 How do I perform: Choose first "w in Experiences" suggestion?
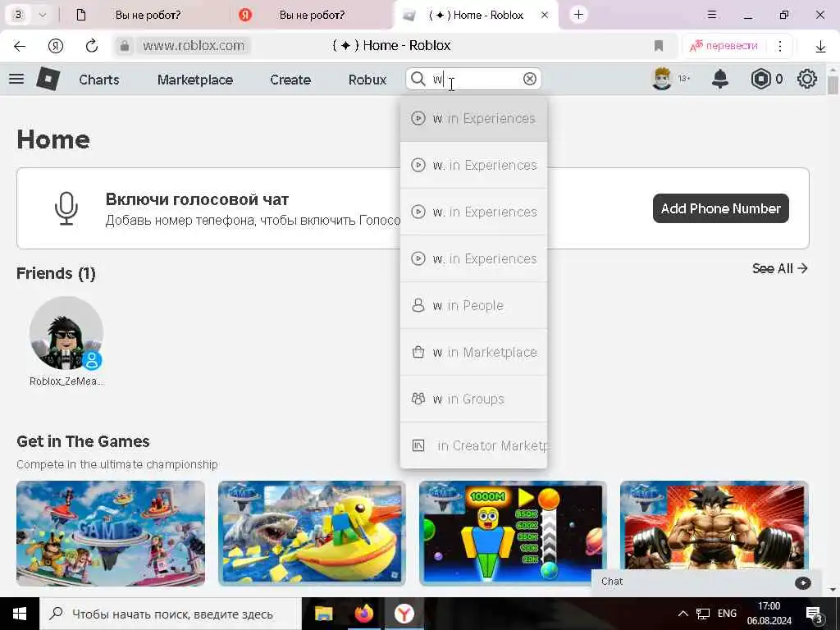tap(473, 118)
